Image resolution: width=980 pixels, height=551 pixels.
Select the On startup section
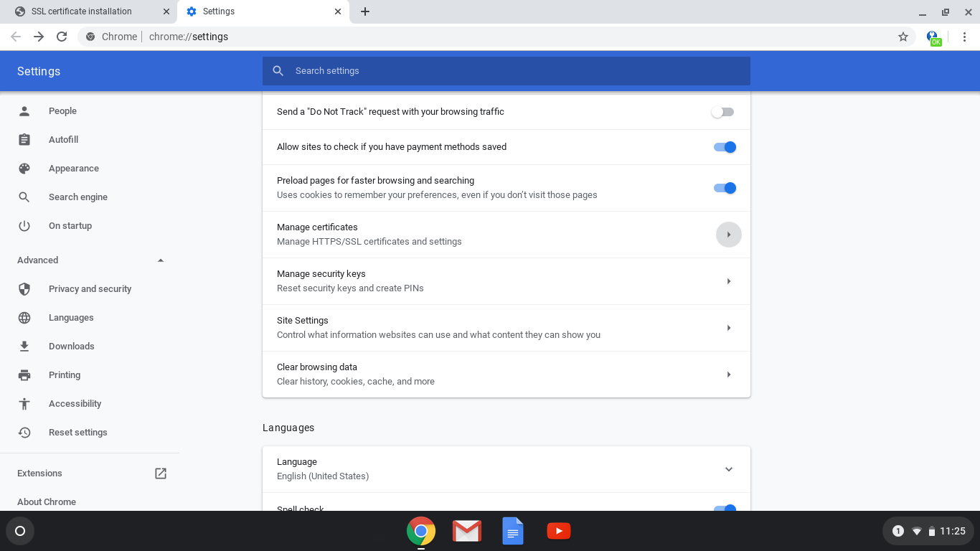70,225
